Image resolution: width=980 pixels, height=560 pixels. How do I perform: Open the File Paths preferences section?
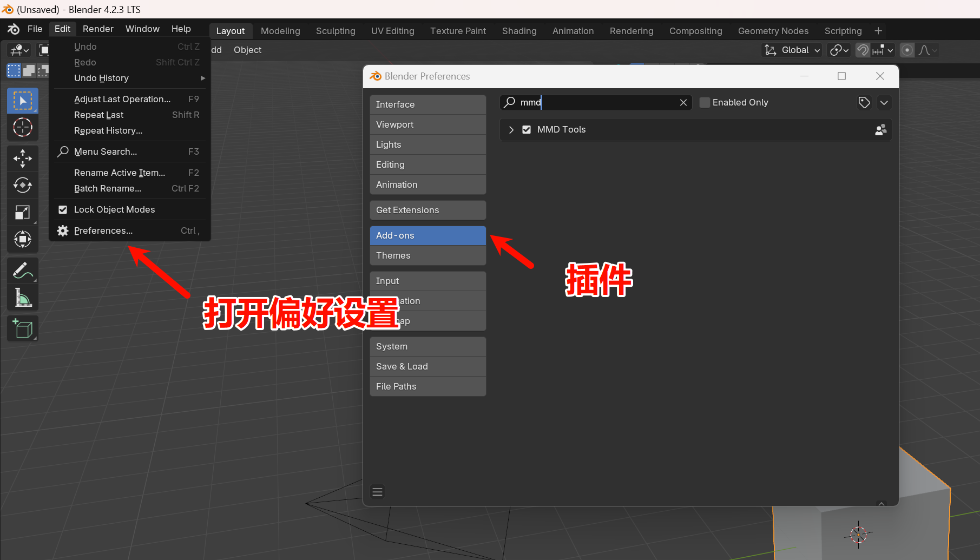click(427, 387)
